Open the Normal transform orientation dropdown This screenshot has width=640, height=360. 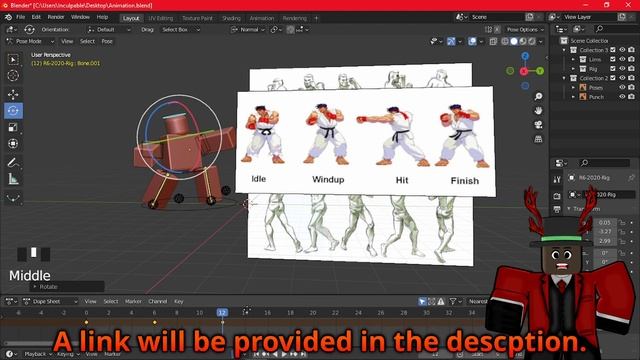click(248, 29)
